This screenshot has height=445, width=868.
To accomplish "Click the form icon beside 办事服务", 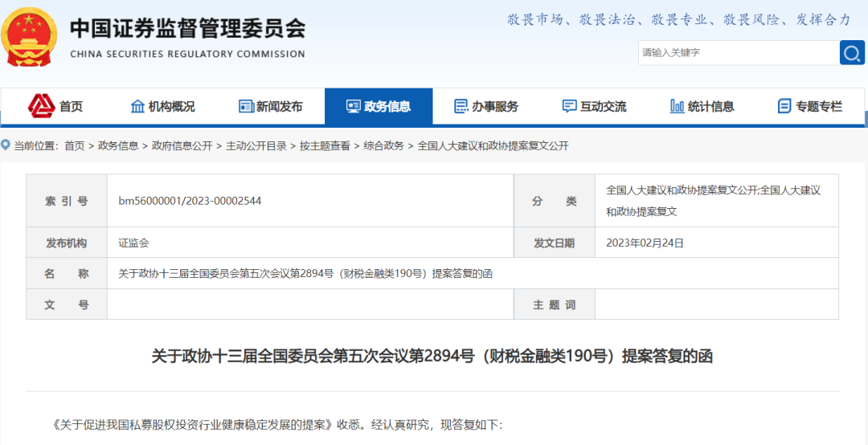I will [x=461, y=106].
